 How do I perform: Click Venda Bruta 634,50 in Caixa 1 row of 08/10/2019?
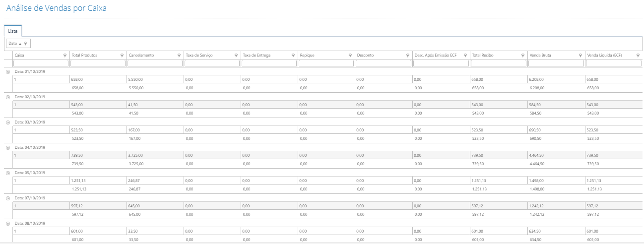(535, 231)
